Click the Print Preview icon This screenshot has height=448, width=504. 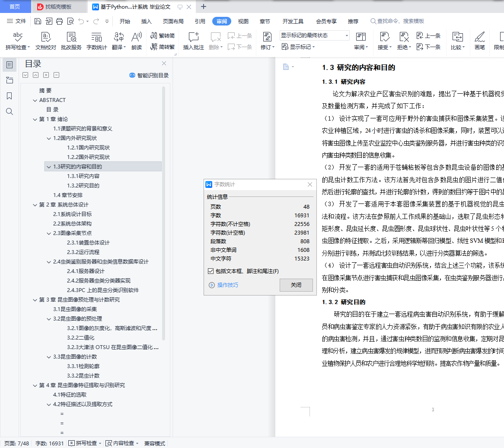click(70, 21)
